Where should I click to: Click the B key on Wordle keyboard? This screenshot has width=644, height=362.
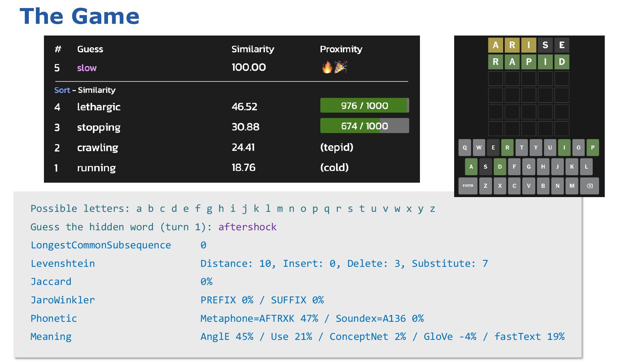(543, 186)
